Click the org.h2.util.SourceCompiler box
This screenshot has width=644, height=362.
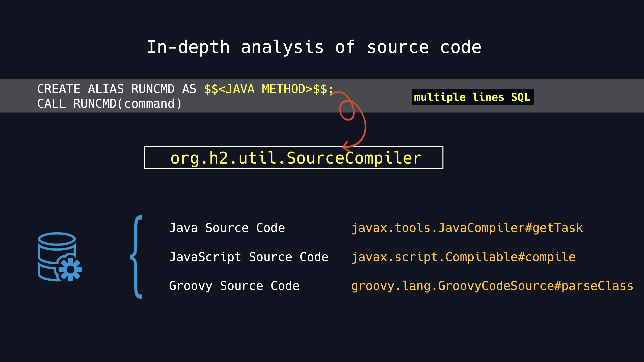pyautogui.click(x=293, y=158)
